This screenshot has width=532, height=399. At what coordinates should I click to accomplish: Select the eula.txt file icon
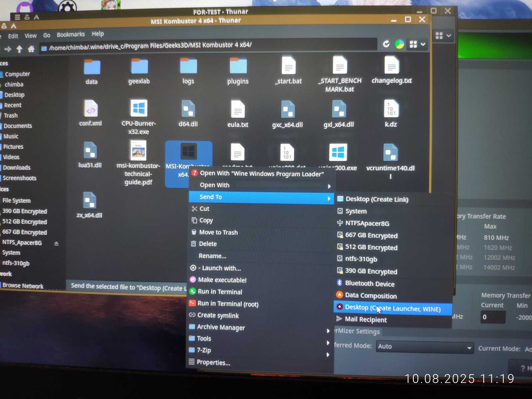pos(238,109)
